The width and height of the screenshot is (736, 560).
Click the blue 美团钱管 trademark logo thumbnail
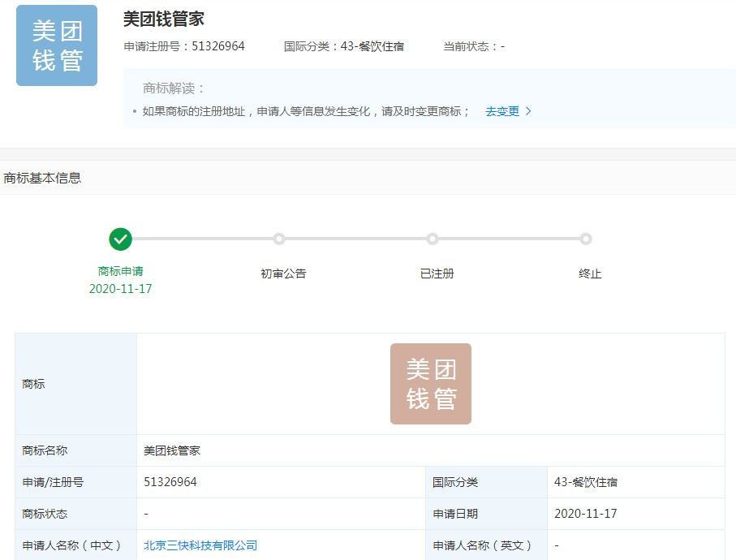[57, 45]
